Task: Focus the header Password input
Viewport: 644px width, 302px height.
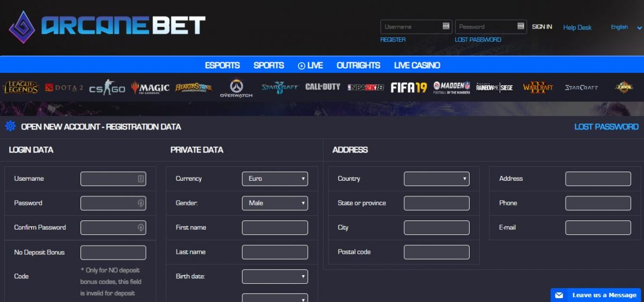Action: pyautogui.click(x=491, y=26)
